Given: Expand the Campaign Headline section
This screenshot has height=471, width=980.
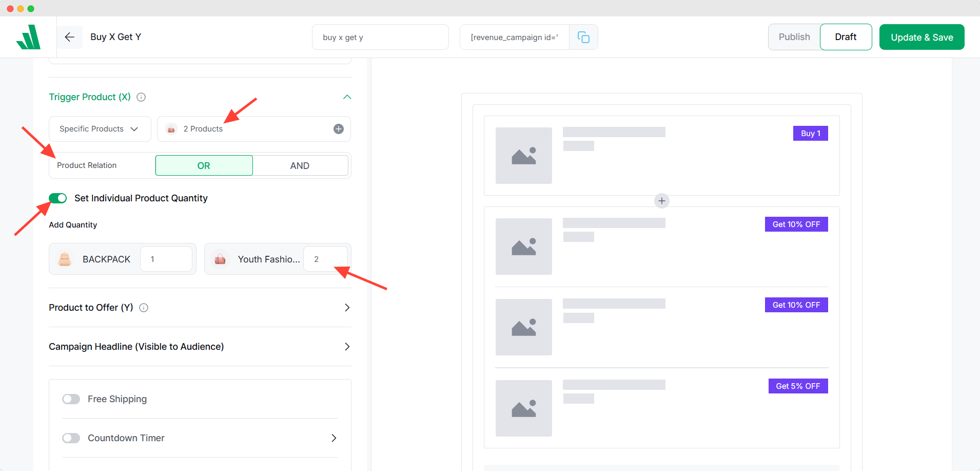Looking at the screenshot, I should (x=347, y=347).
